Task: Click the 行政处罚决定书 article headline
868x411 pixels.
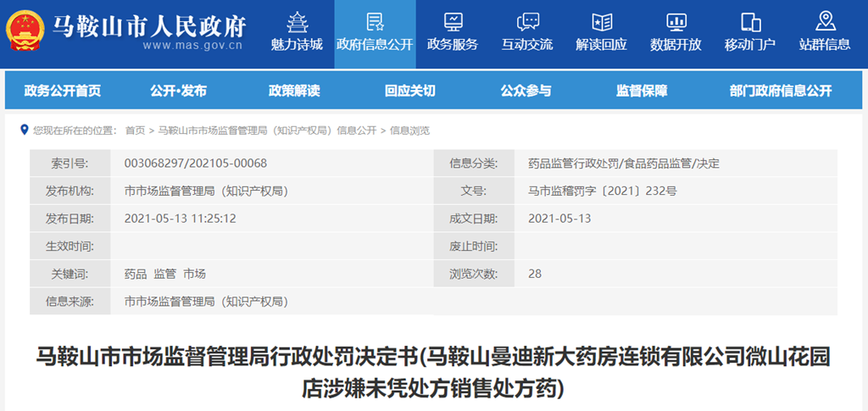Action: point(433,373)
